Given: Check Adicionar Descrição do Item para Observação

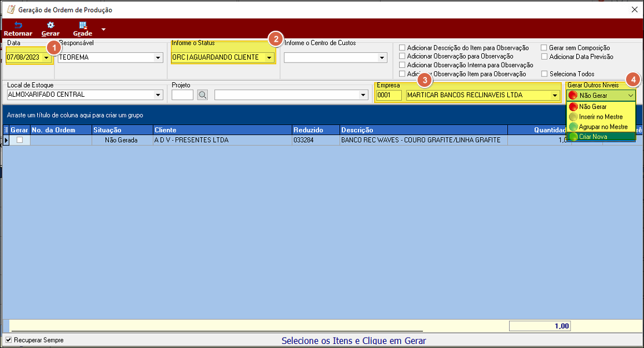Looking at the screenshot, I should pos(402,47).
